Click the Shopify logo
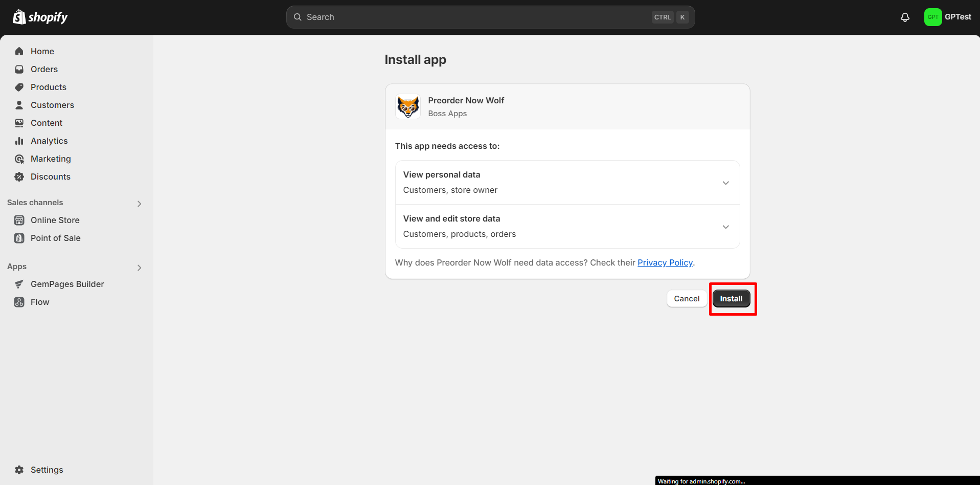Image resolution: width=980 pixels, height=485 pixels. pyautogui.click(x=40, y=17)
